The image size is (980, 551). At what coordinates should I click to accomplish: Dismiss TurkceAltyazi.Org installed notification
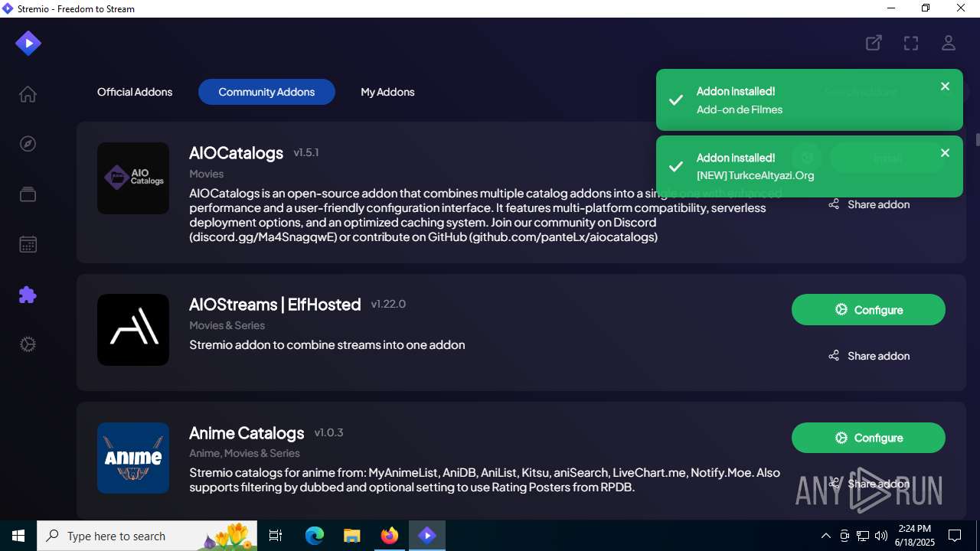pos(945,153)
